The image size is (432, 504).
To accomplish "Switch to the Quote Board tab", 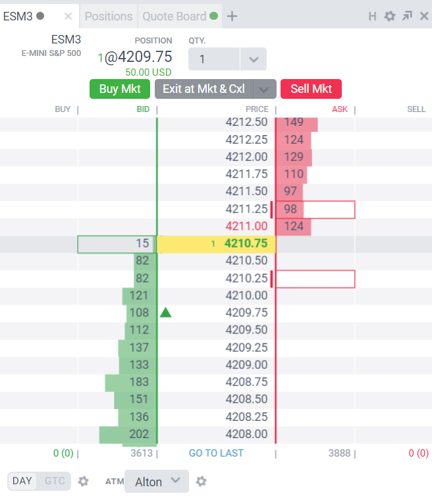I will click(x=180, y=16).
